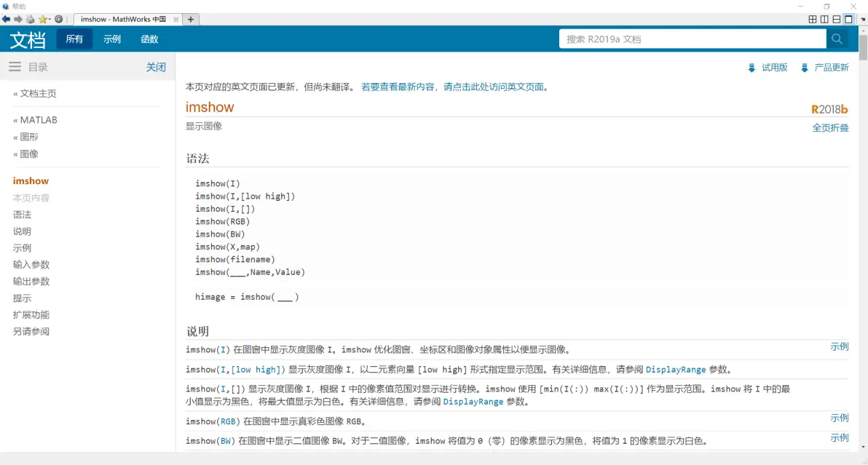The image size is (868, 465).
Task: Click the download icon beside 产品更新
Action: click(x=805, y=68)
